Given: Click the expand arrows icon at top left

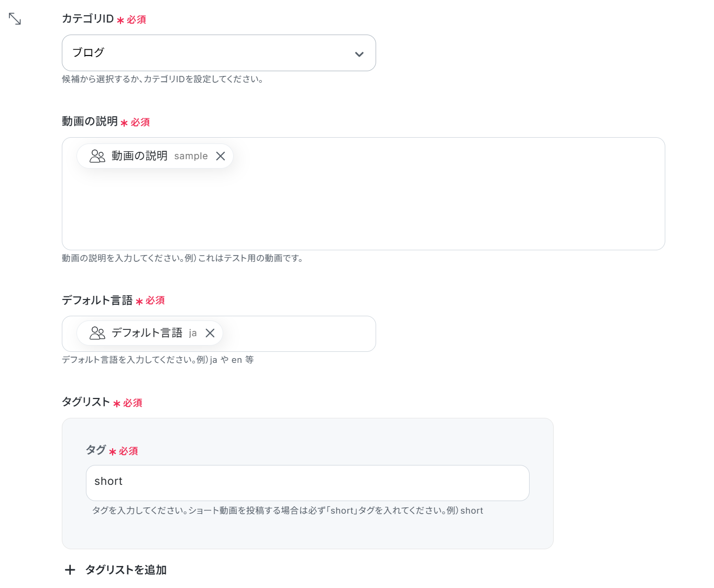Looking at the screenshot, I should pos(15,19).
